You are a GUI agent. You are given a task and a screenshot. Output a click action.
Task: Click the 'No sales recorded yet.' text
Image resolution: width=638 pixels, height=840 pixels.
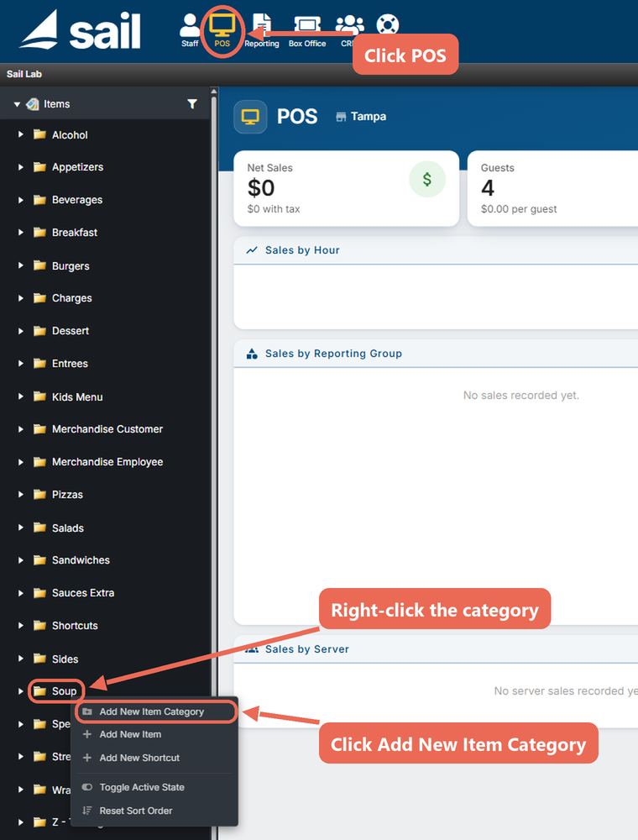pyautogui.click(x=521, y=396)
